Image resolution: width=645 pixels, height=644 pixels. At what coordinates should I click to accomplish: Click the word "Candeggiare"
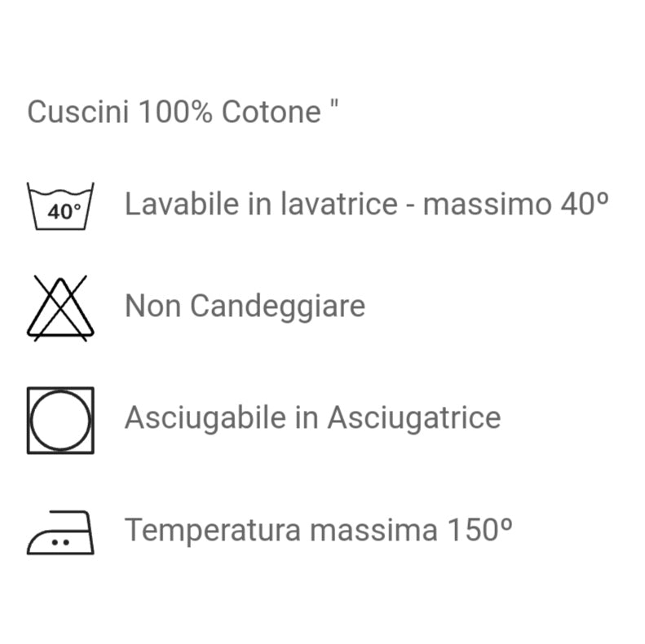(277, 307)
